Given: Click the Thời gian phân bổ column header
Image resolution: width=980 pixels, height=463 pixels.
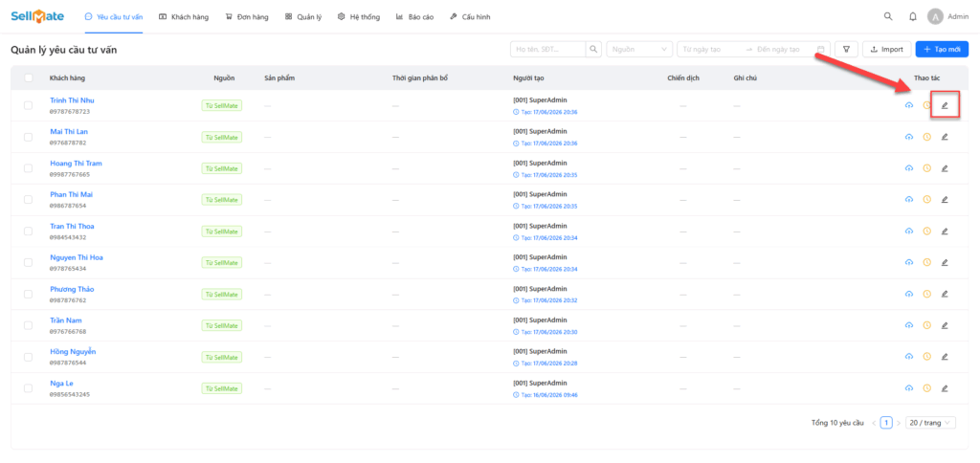Looking at the screenshot, I should (421, 78).
